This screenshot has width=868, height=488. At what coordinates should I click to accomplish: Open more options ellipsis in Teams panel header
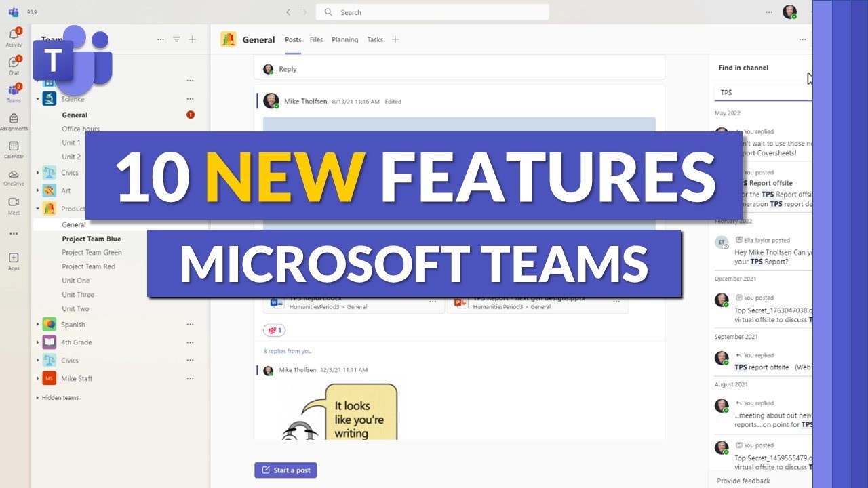click(x=161, y=39)
